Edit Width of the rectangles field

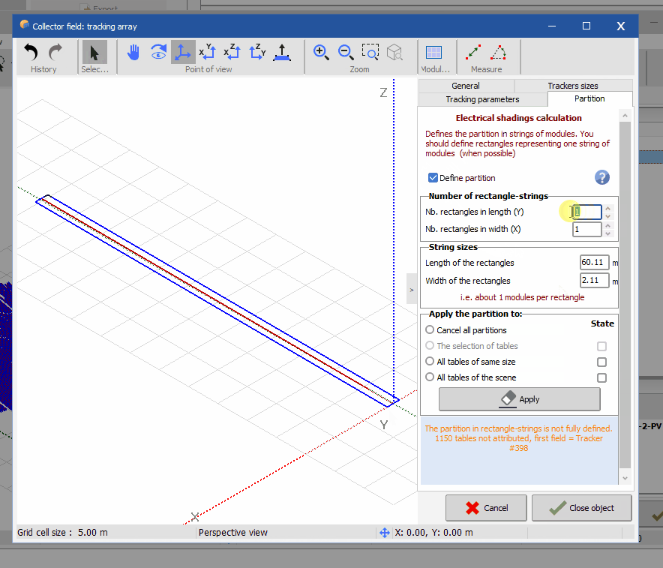tap(595, 280)
